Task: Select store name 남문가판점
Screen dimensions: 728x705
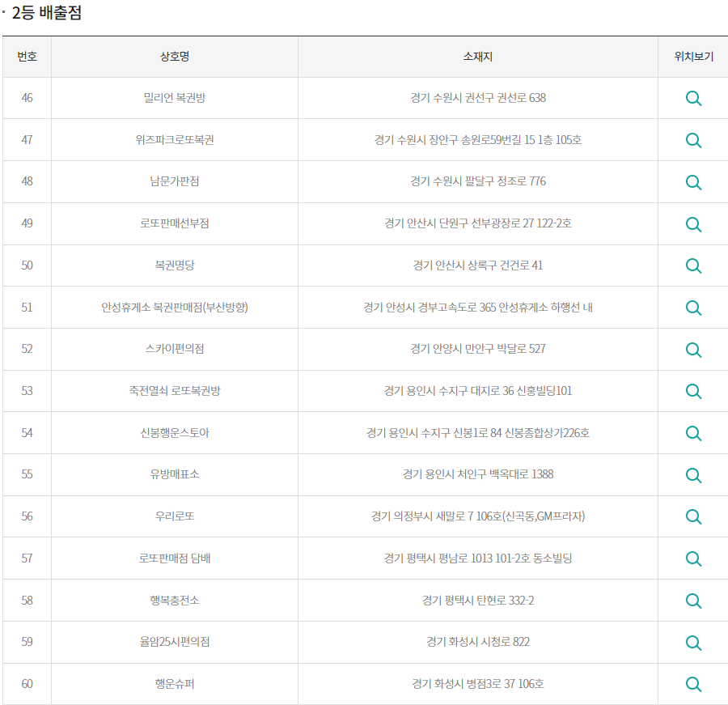Action: point(175,181)
